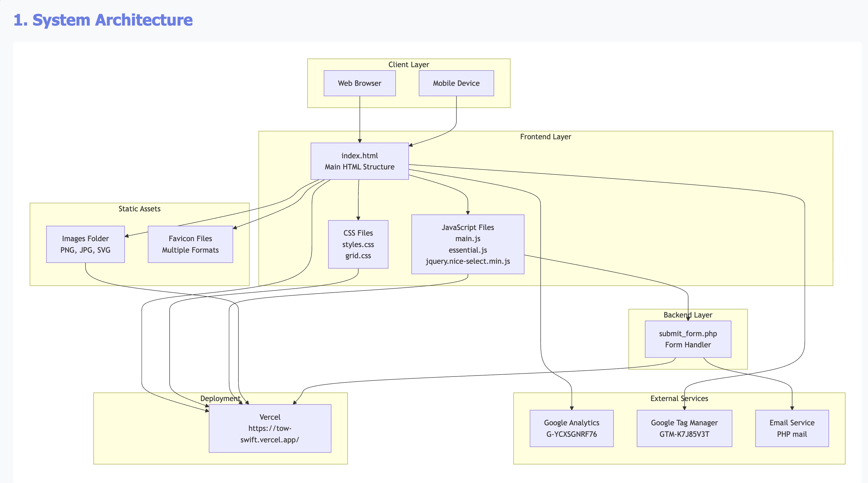Open the tow-swift.vercel.app URL text
The image size is (868, 483).
coord(270,434)
